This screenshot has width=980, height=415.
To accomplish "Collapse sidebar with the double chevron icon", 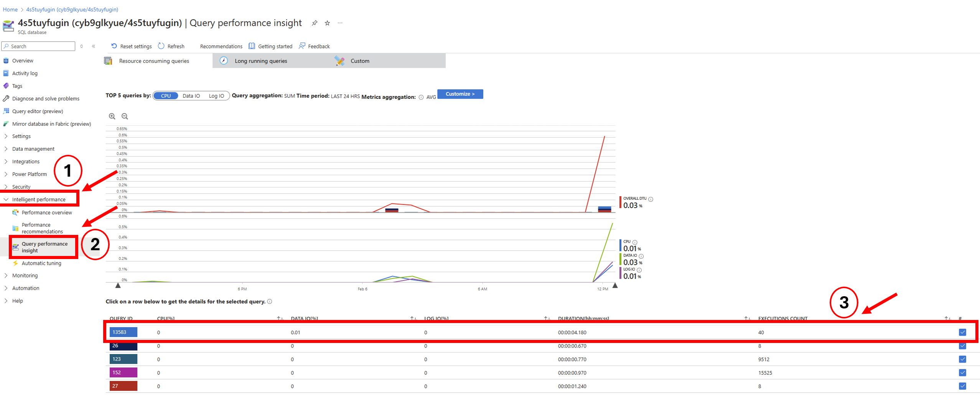I will pyautogui.click(x=94, y=46).
